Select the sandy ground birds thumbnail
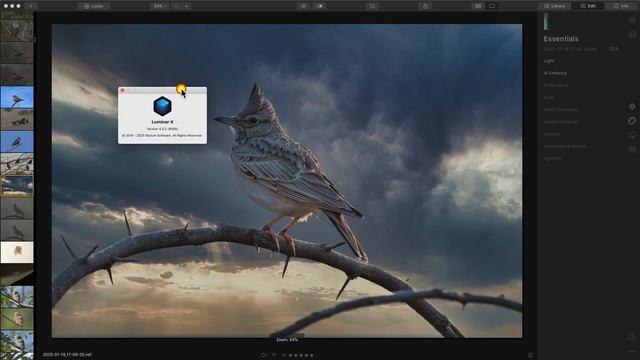Viewport: 640px width, 360px height. [17, 119]
